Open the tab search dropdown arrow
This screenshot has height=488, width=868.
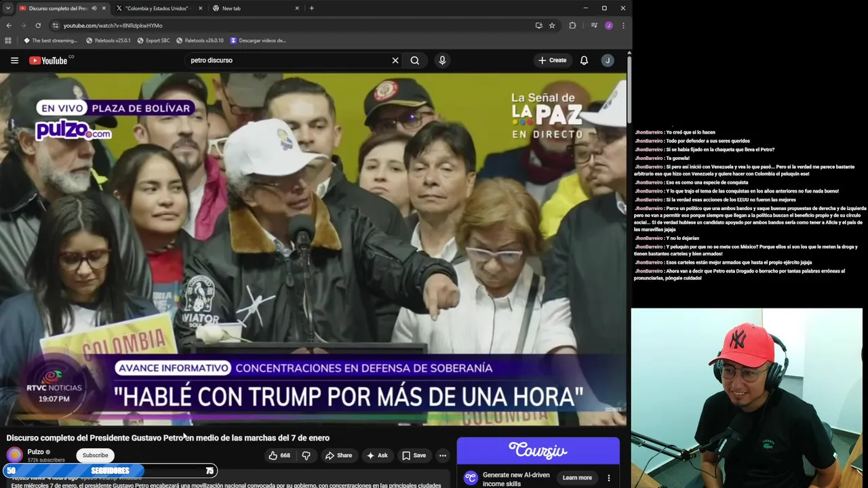pyautogui.click(x=7, y=8)
